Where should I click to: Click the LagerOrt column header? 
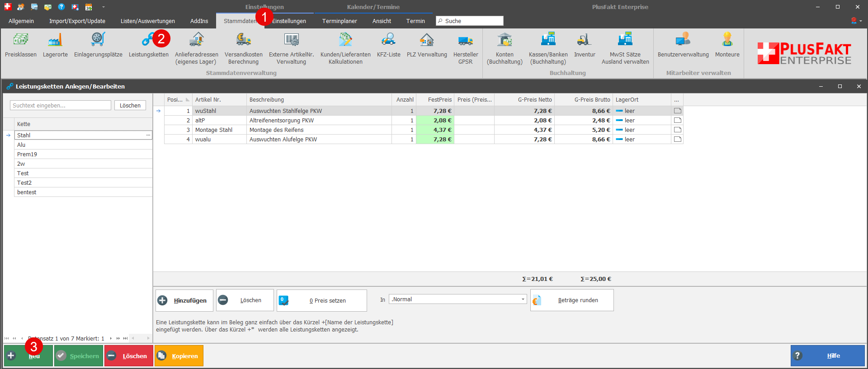coord(642,100)
